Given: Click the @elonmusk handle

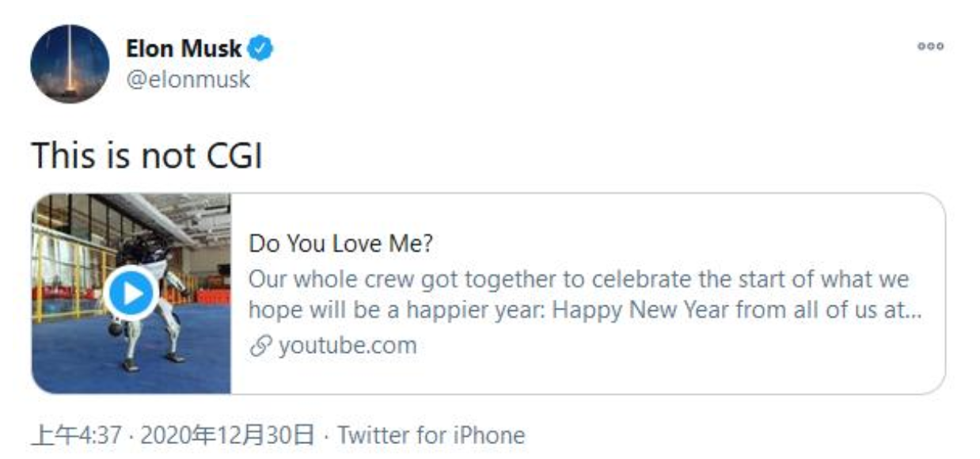Looking at the screenshot, I should pos(188,79).
